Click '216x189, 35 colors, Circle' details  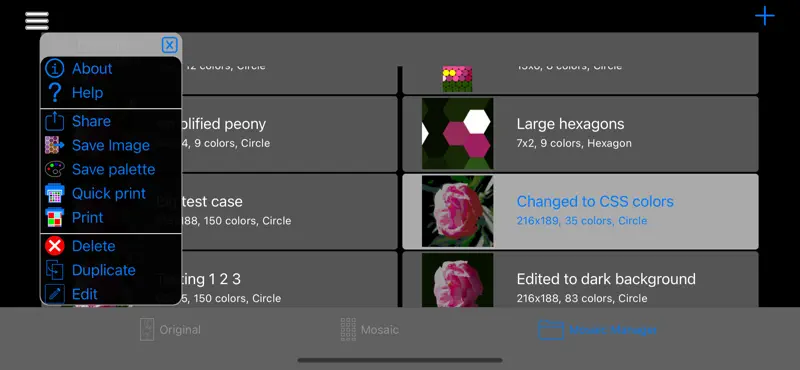pos(582,221)
